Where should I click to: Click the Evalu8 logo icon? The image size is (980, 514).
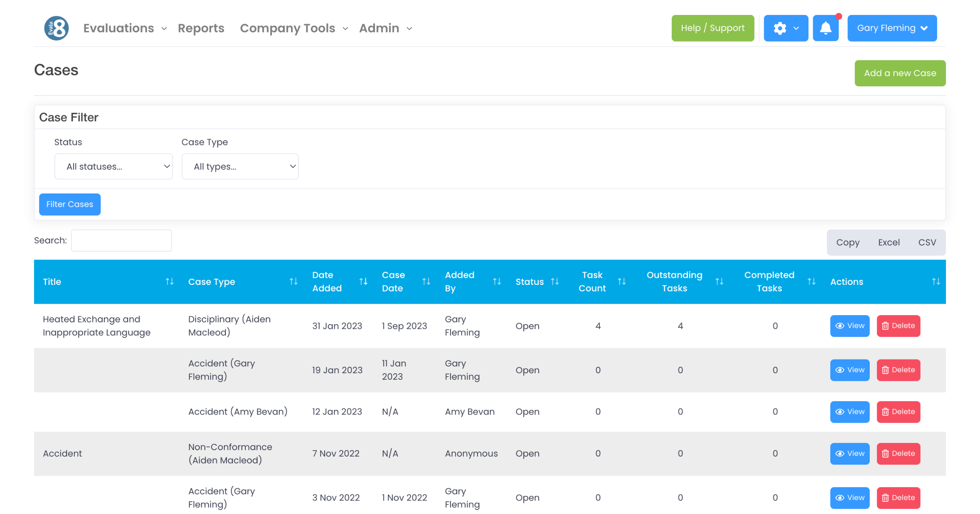(56, 28)
